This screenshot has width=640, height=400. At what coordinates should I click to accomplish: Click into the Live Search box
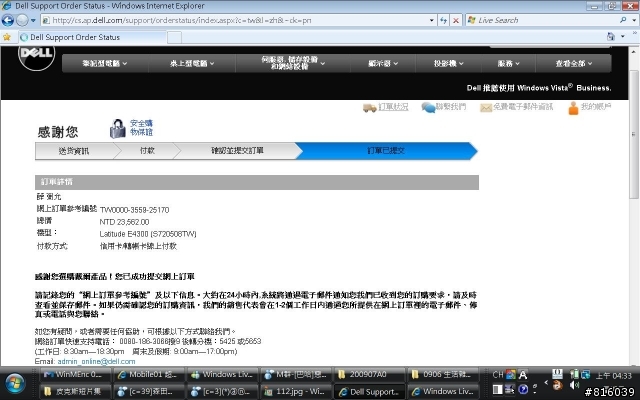[543, 20]
